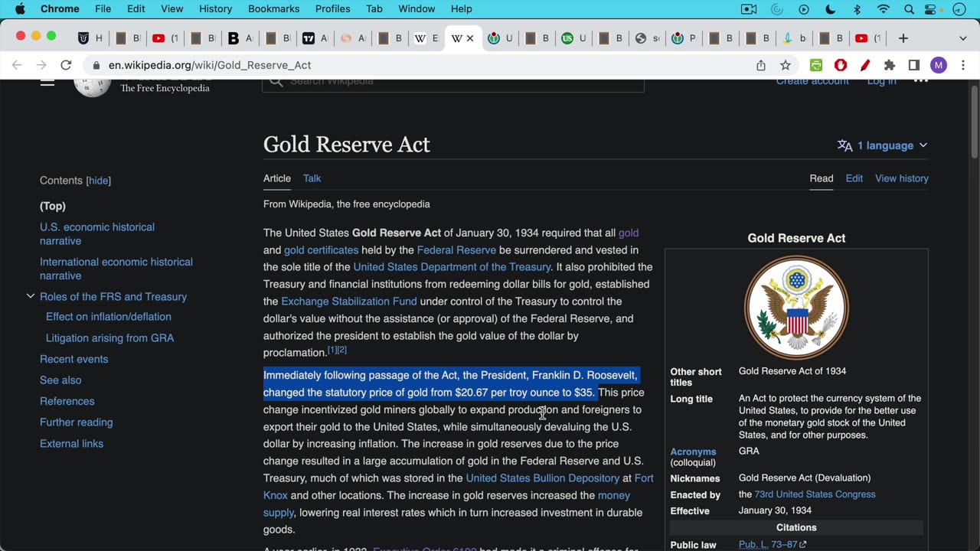Click the red pen extension icon
This screenshot has height=551, width=980.
865,65
